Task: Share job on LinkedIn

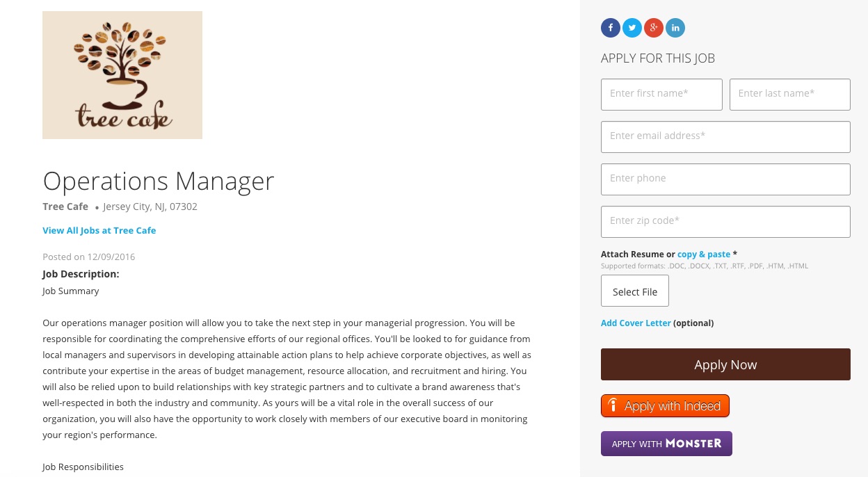Action: point(675,28)
